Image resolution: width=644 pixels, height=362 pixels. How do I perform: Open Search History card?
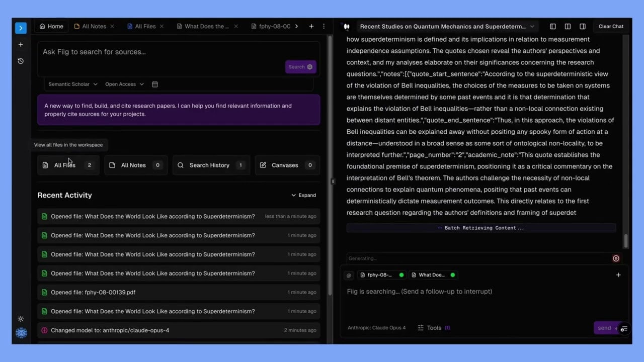[211, 165]
